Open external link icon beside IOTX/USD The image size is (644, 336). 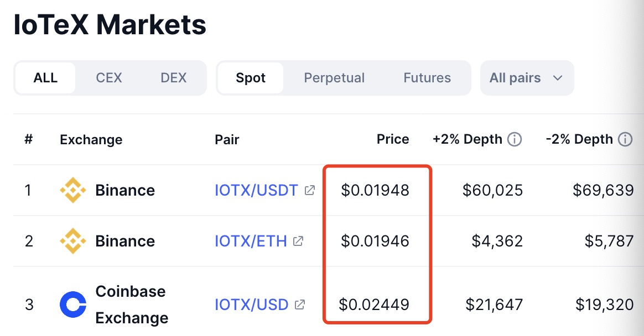point(300,305)
